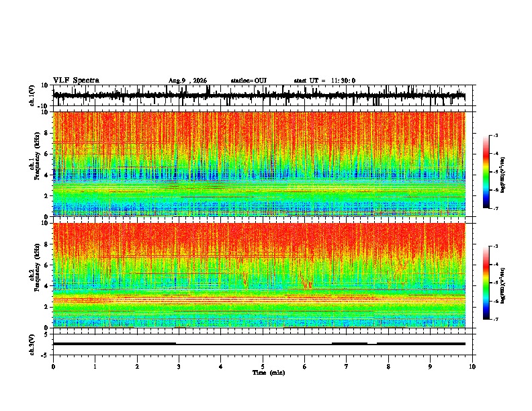Click the ch.2 color bar log(PSD) label
The image size is (532, 411).
click(503, 285)
